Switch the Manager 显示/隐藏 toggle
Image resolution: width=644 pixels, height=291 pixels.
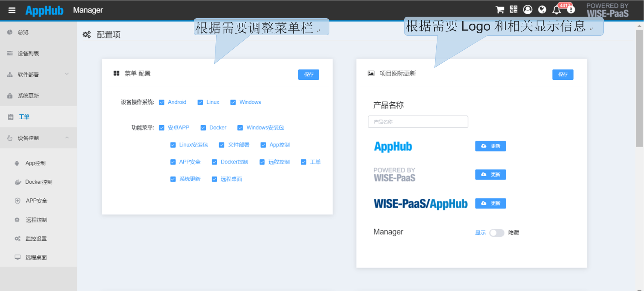[497, 233]
